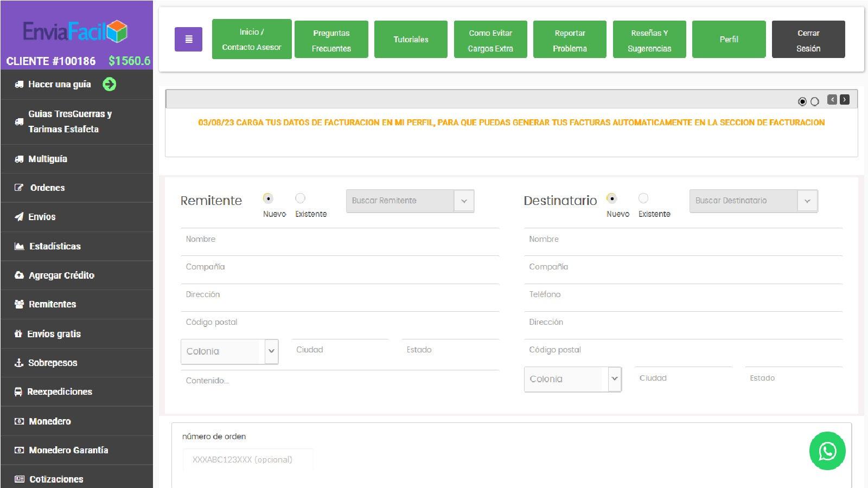Click newspaper icon beside Cotizaciones
This screenshot has width=868, height=488.
tap(20, 479)
